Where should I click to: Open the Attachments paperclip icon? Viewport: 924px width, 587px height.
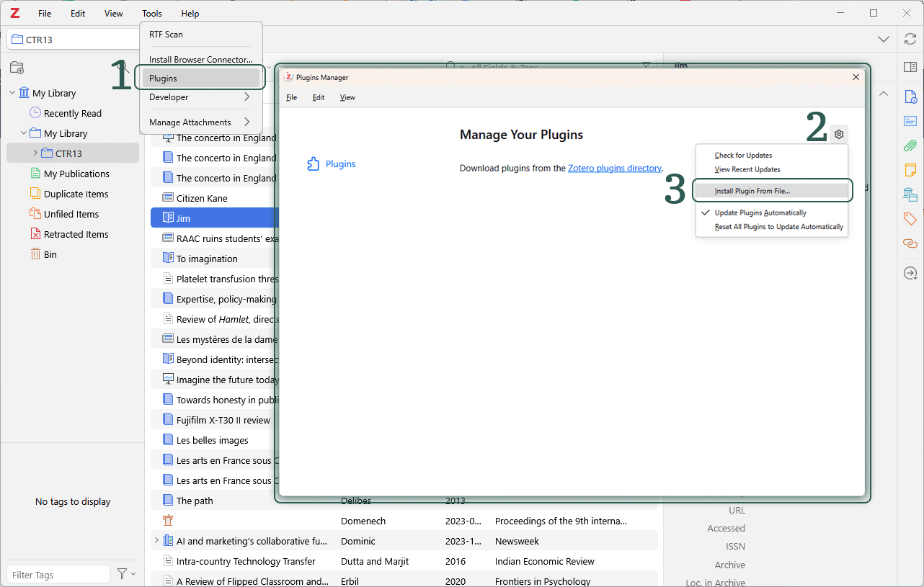pos(910,145)
